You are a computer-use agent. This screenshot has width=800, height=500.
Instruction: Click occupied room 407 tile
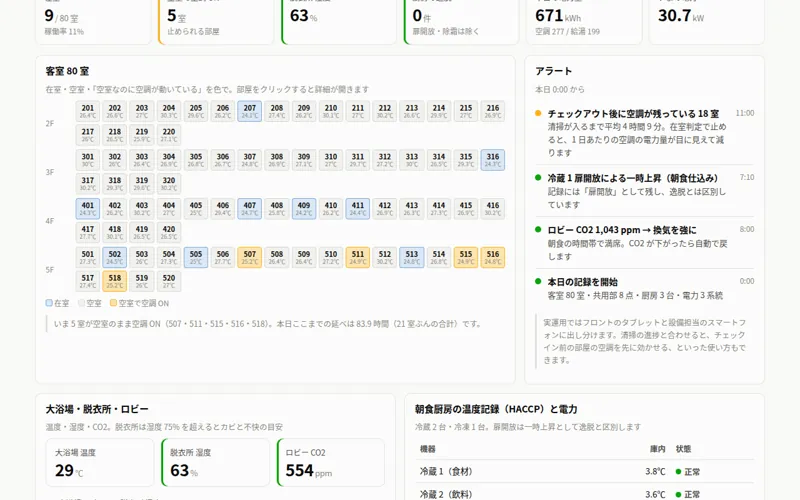249,209
